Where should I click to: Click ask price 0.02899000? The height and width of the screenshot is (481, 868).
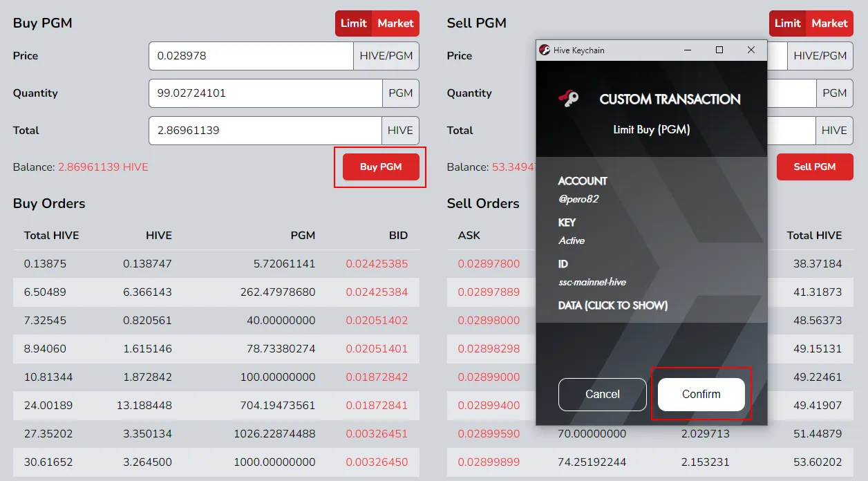[489, 377]
